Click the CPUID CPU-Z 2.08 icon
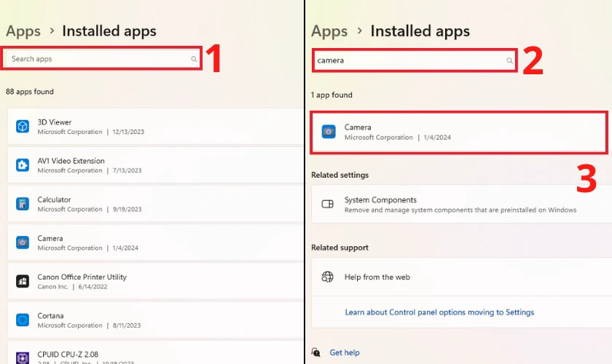Image resolution: width=612 pixels, height=364 pixels. click(23, 357)
